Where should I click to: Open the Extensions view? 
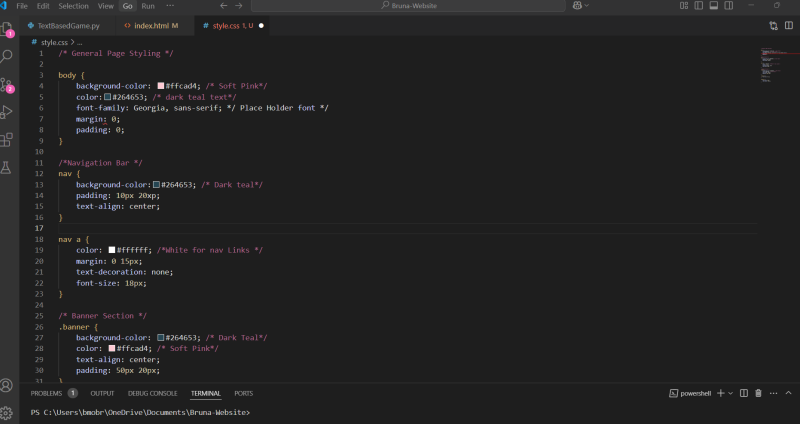(x=7, y=140)
